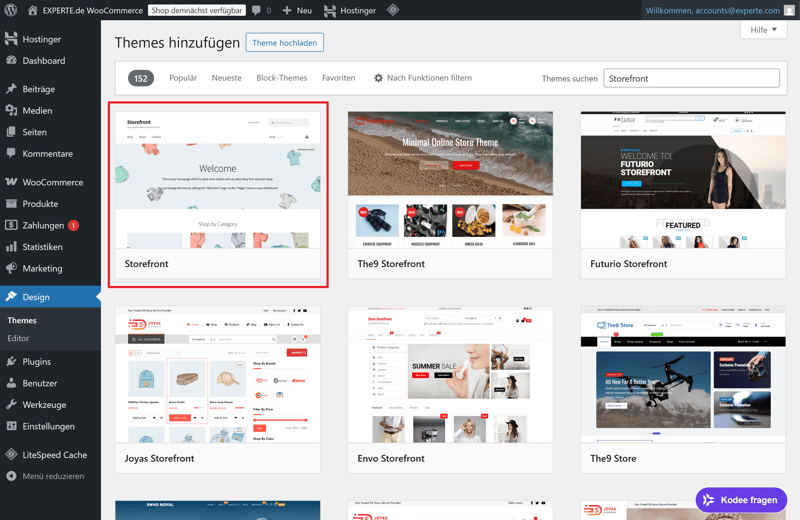Screen dimensions: 800x520
Task: Open the Themes submenu item
Action: click(x=22, y=320)
